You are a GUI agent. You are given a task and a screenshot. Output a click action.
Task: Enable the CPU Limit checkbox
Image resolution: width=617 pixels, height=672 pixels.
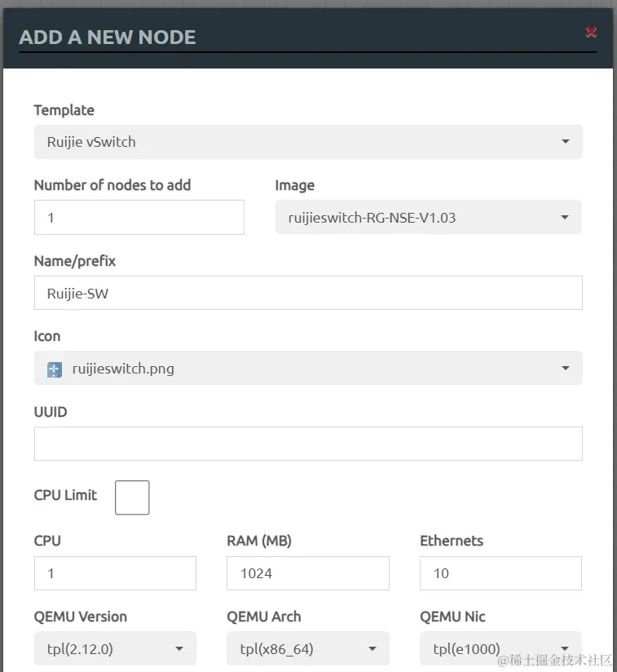point(132,497)
